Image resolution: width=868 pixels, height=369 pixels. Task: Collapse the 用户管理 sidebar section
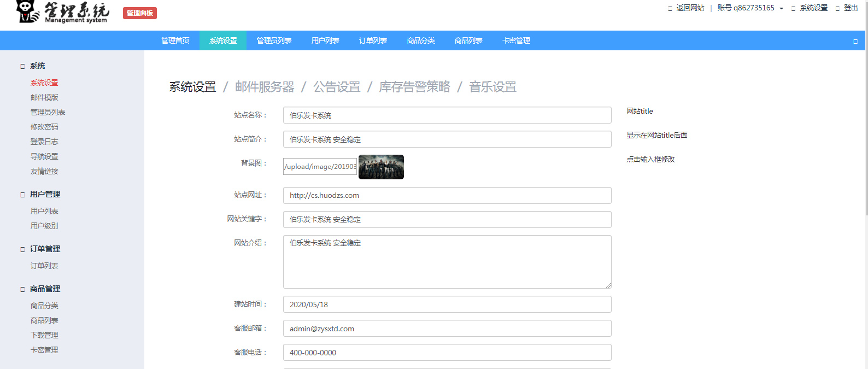point(23,195)
